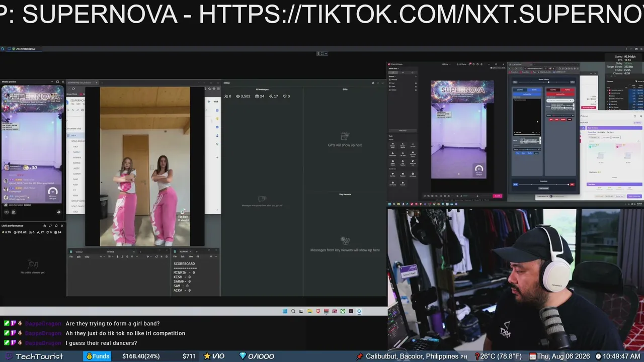
Task: Click the $168.40(24%) funds amount
Action: point(141,356)
